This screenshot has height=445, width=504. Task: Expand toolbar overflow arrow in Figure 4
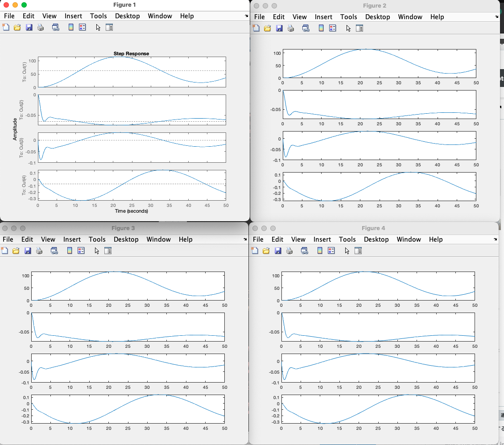tap(496, 239)
